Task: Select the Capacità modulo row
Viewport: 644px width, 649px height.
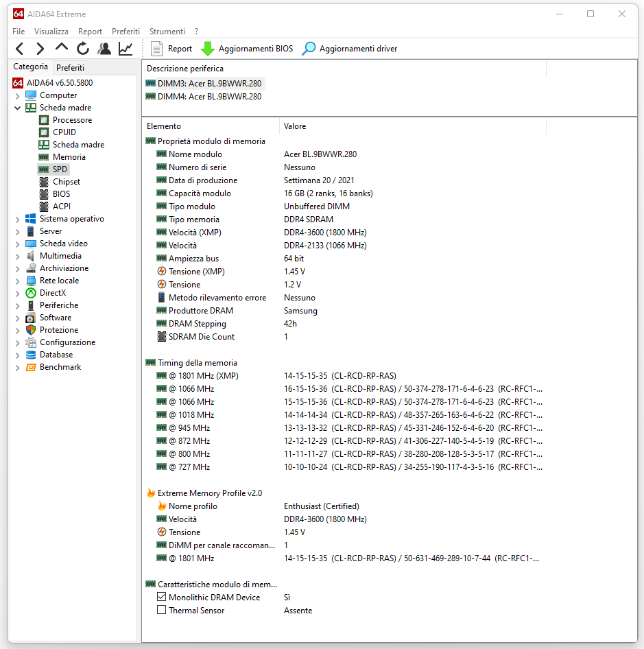Action: (344, 193)
